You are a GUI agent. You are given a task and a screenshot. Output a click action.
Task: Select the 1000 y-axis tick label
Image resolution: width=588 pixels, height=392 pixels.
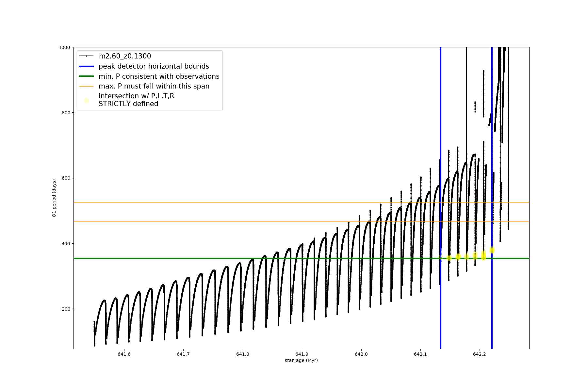coord(64,47)
